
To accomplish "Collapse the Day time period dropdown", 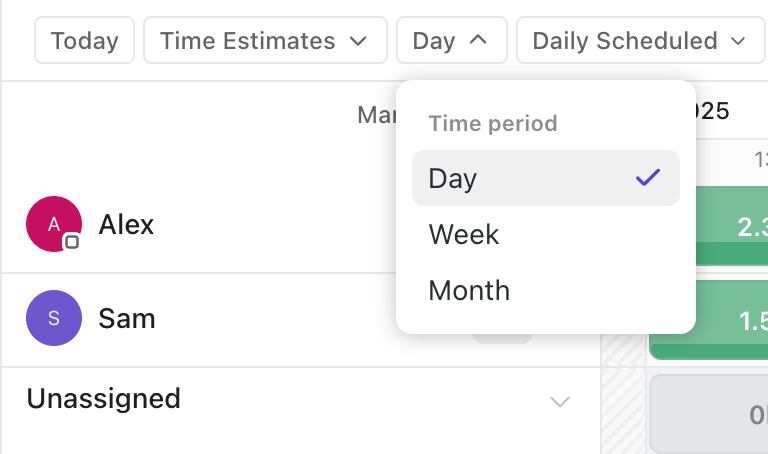I will pos(452,40).
